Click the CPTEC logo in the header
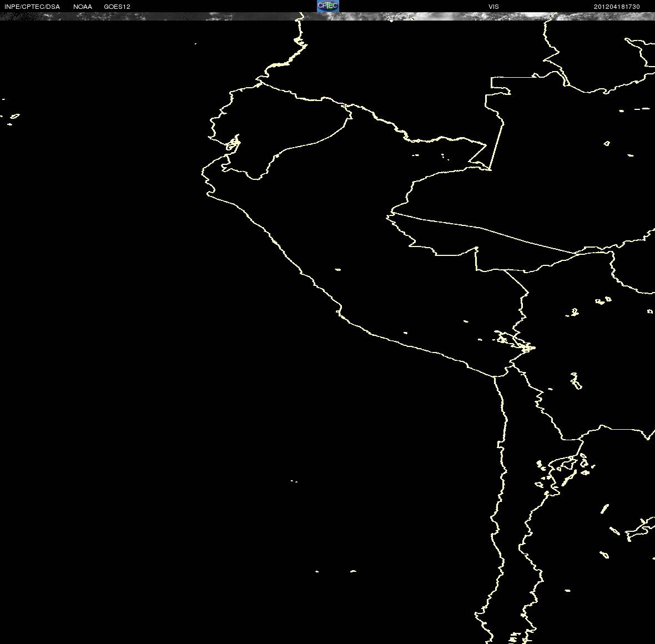The height and width of the screenshot is (644, 655). click(328, 6)
